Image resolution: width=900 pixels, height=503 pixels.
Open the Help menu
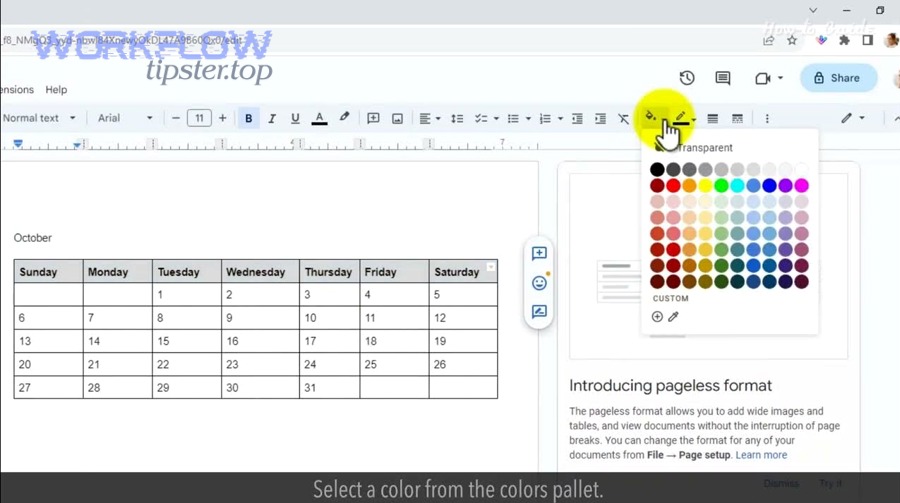56,90
